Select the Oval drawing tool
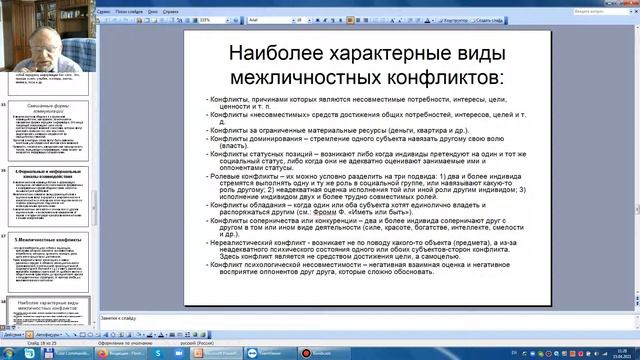 pyautogui.click(x=90, y=335)
